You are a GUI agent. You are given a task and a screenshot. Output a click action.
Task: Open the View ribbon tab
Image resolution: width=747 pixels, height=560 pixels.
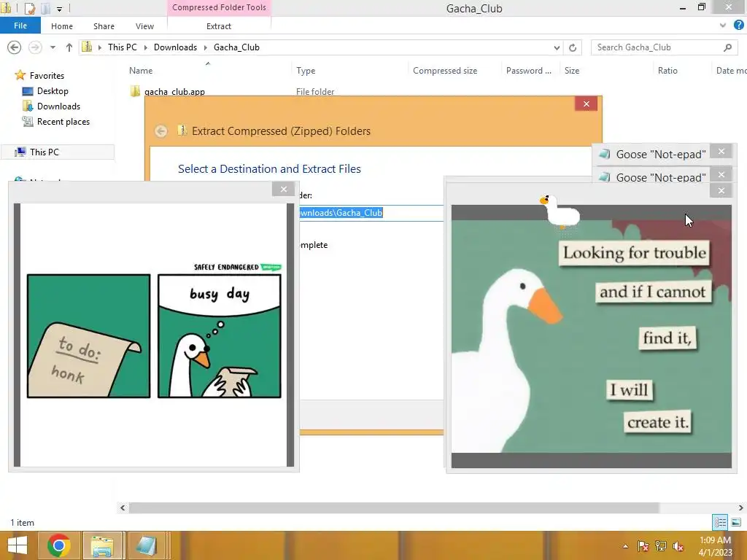(144, 26)
